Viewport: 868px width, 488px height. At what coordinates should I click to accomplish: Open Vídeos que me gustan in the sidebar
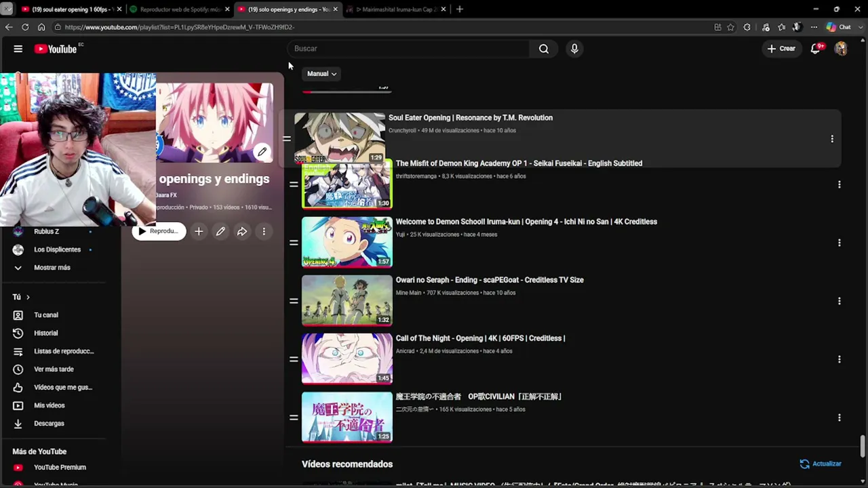point(62,388)
